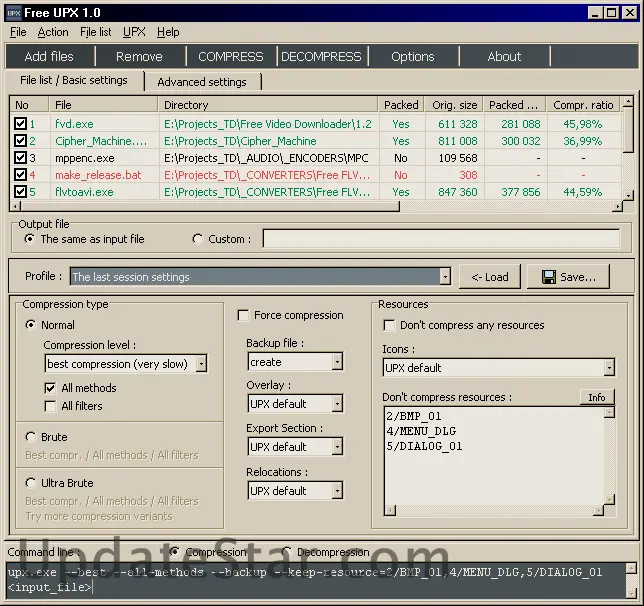Click the command line text box
Viewport: 644px width, 606px height.
pyautogui.click(x=315, y=580)
